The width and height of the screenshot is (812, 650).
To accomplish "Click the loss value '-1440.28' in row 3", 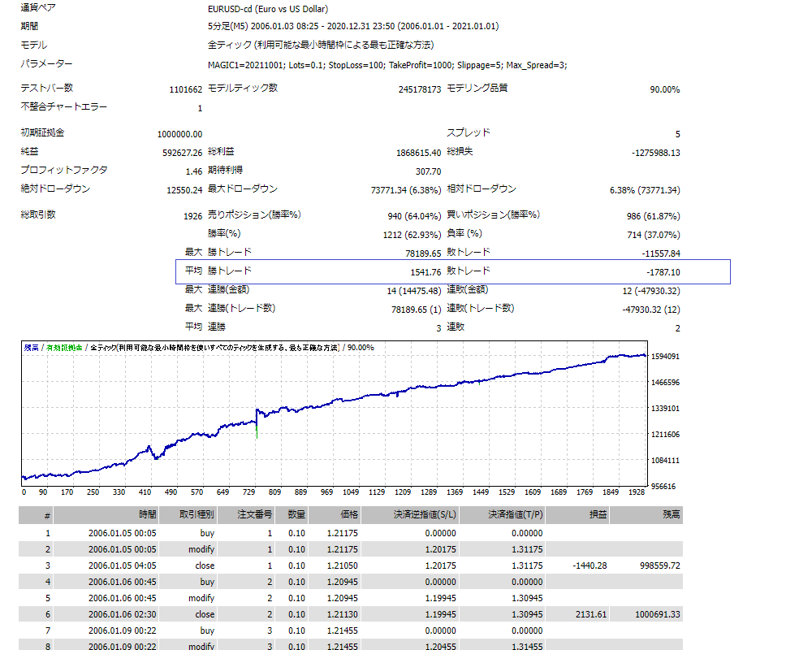I will (x=590, y=565).
